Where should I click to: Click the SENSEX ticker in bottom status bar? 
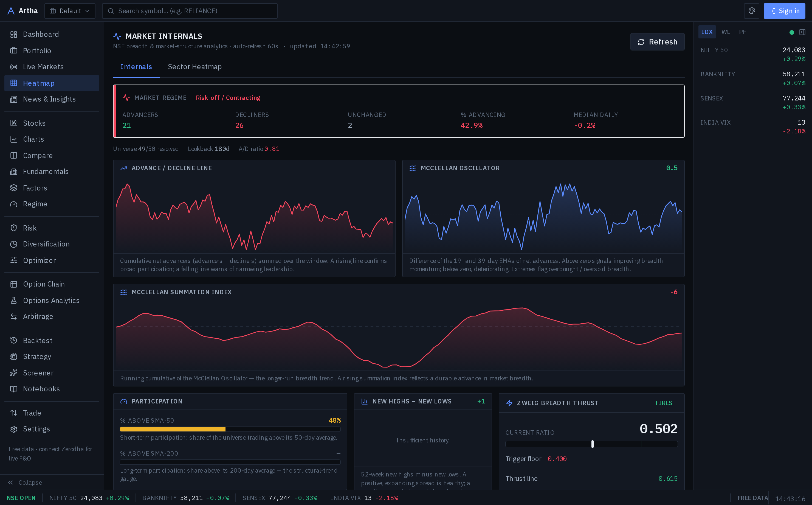[x=280, y=498]
